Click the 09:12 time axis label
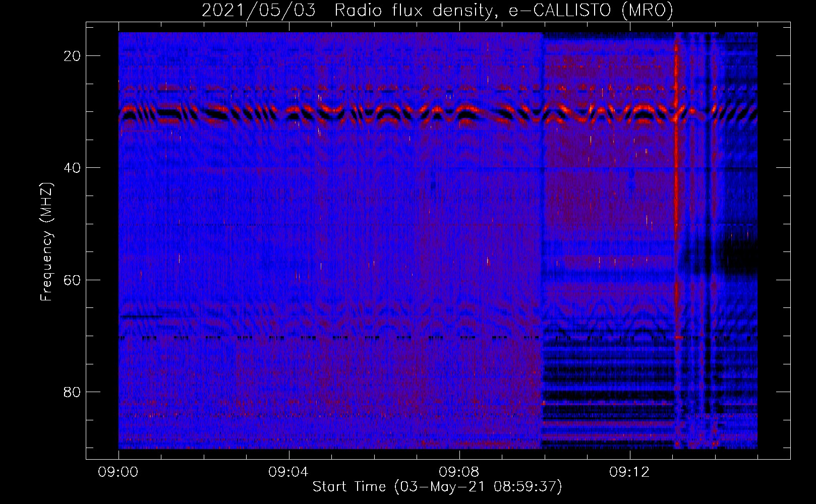 click(x=629, y=472)
